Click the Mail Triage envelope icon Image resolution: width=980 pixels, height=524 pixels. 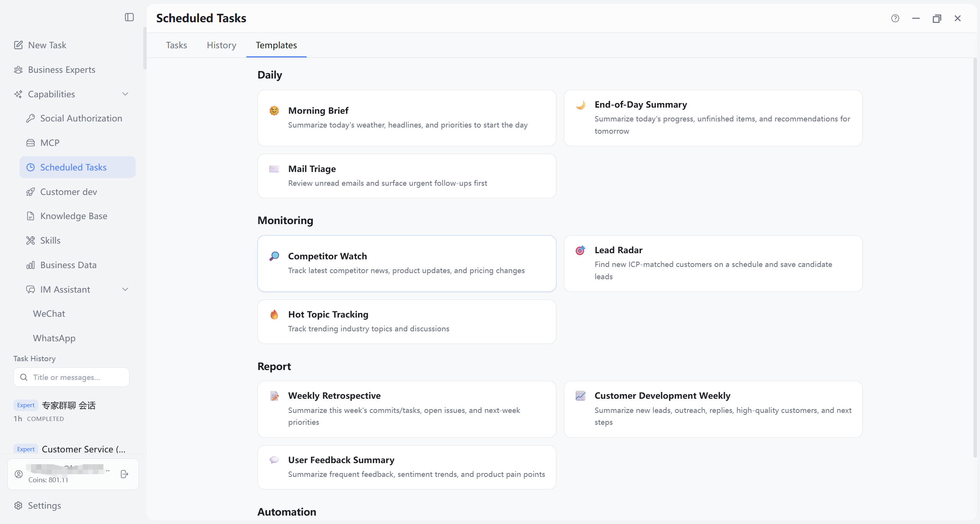(274, 169)
